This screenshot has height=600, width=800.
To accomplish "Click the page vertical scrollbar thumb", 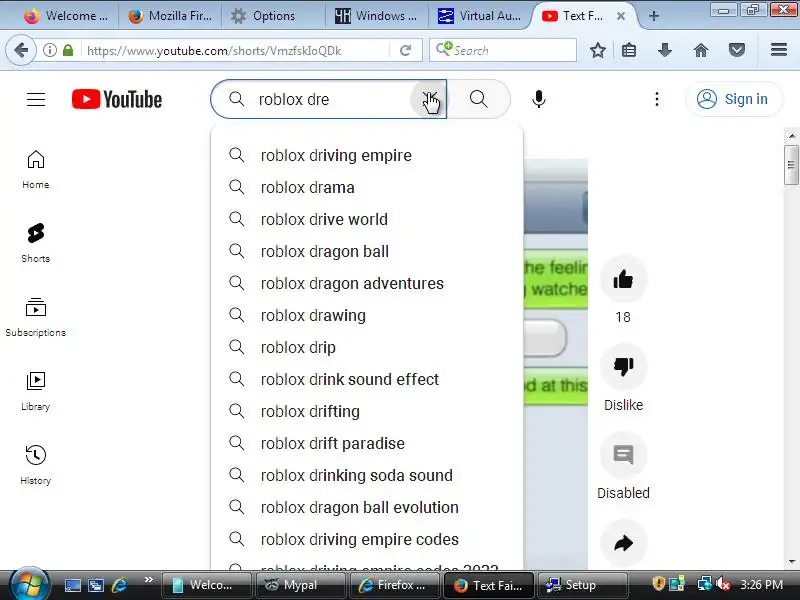I will coord(791,165).
